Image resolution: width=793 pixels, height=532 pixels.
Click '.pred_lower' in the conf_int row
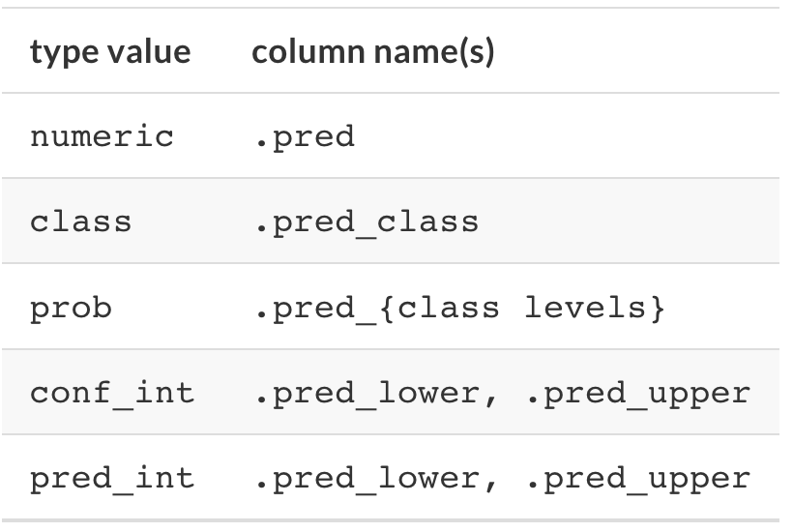coord(367,394)
